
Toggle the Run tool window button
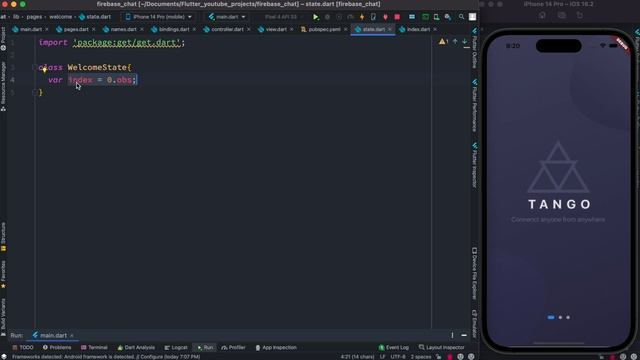click(x=205, y=347)
